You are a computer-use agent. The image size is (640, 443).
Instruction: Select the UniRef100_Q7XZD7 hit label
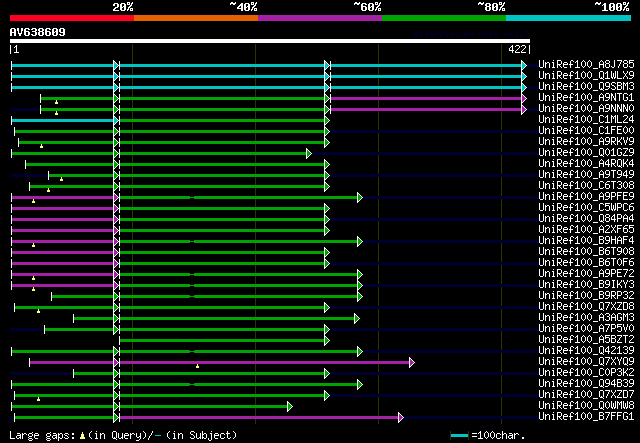(x=586, y=395)
